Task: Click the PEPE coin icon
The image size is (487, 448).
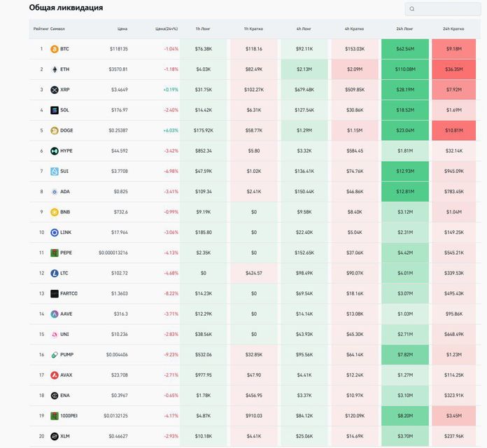Action: (x=55, y=253)
